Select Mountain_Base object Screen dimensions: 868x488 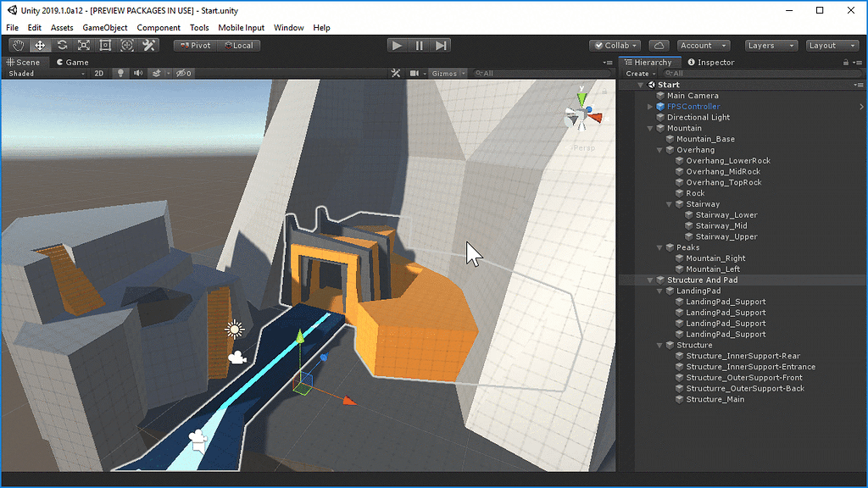tap(705, 139)
